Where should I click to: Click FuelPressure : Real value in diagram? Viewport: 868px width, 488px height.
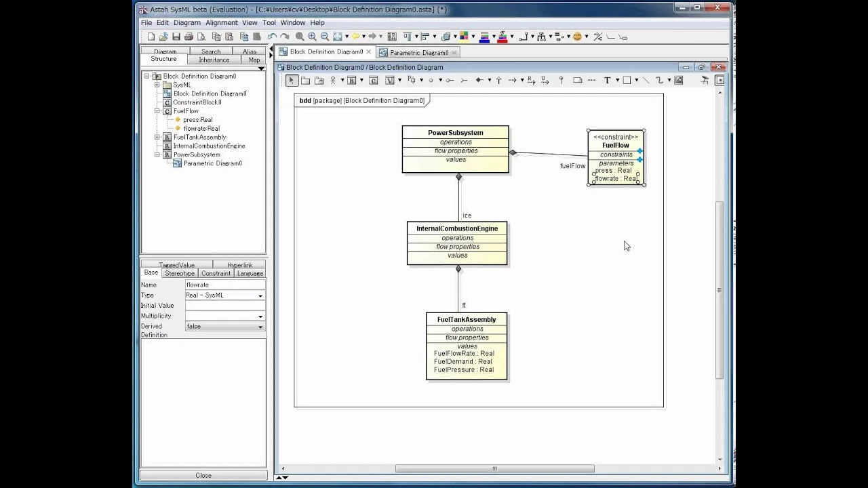pyautogui.click(x=464, y=369)
